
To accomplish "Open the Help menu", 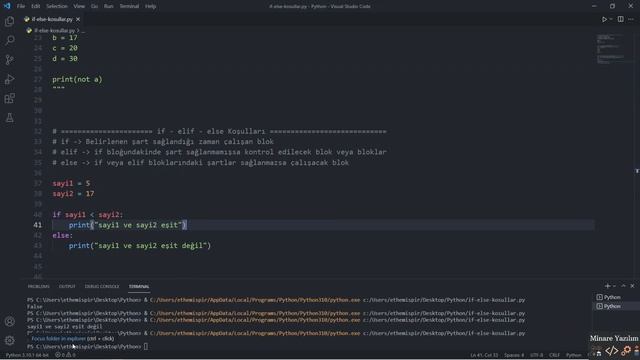I will (151, 6).
